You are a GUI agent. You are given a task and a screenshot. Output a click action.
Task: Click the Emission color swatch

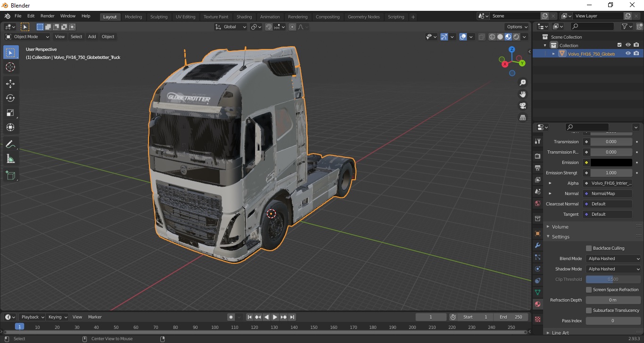pos(611,163)
